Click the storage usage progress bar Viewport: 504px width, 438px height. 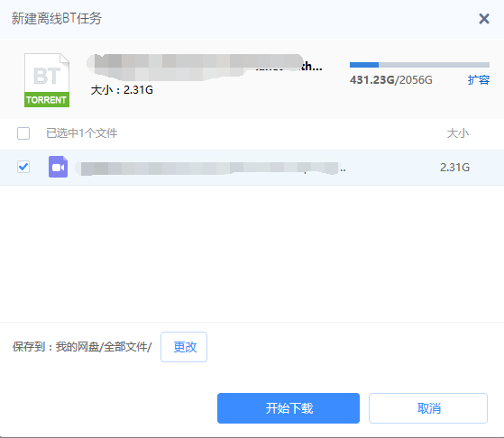(x=419, y=65)
